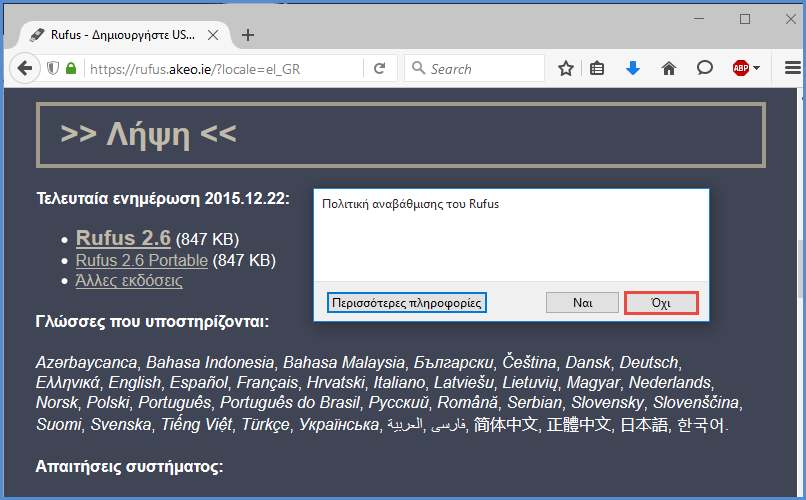
Task: Open the tracking protection shield icon
Action: point(53,68)
